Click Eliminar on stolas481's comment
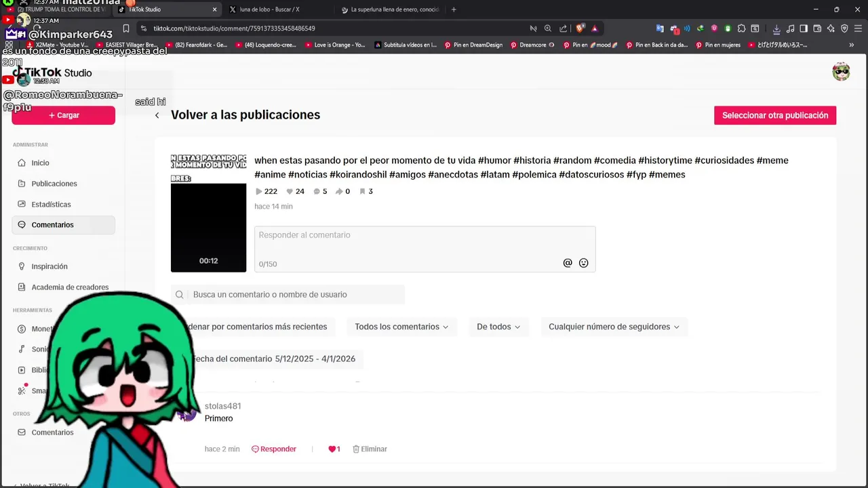The height and width of the screenshot is (488, 868). click(370, 449)
